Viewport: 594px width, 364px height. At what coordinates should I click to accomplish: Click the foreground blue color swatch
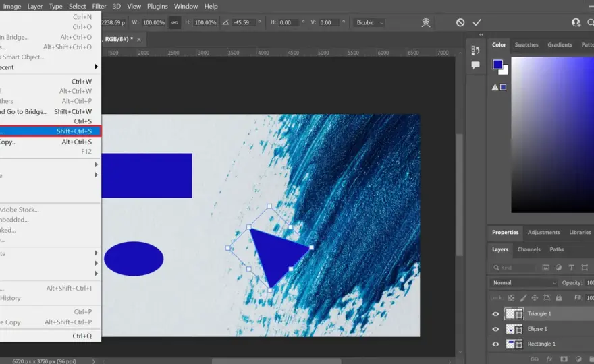pyautogui.click(x=497, y=64)
